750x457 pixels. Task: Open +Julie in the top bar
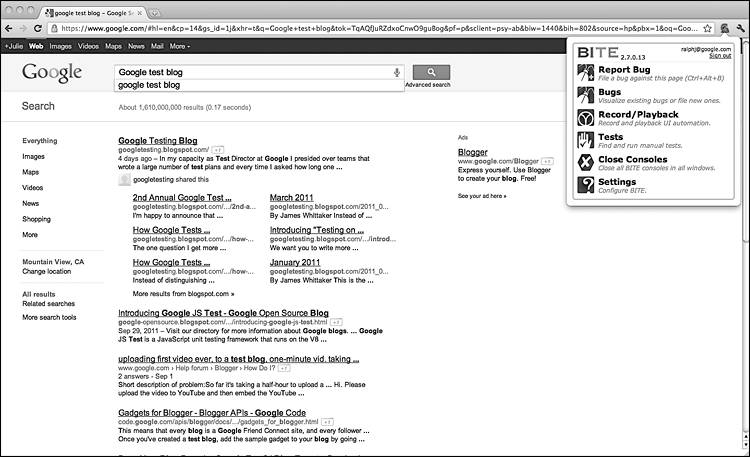coord(14,46)
